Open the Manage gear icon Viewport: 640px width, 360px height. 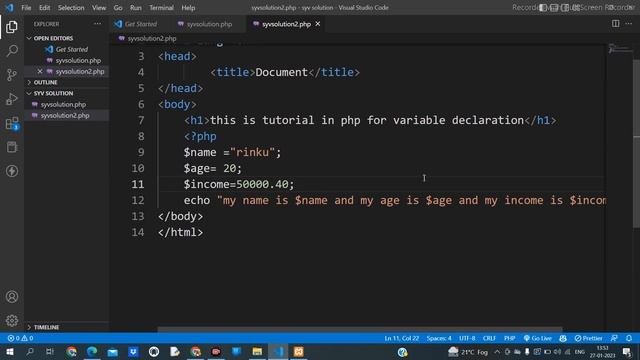click(12, 321)
